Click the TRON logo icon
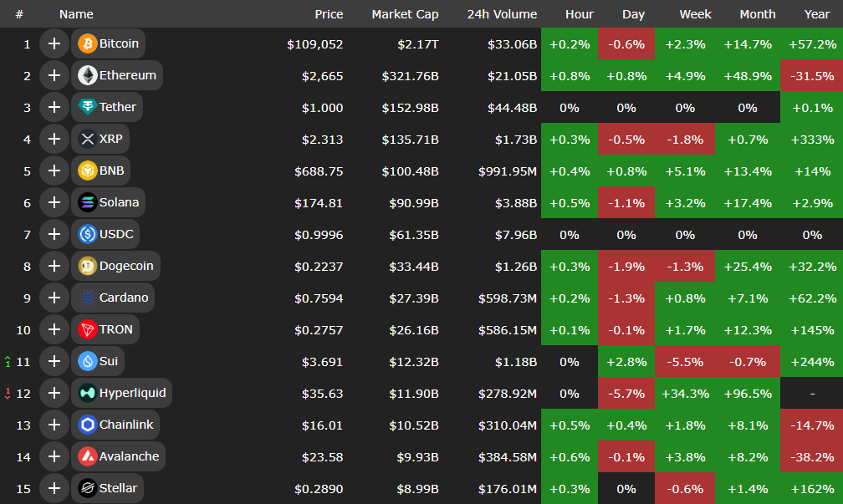 (x=87, y=329)
